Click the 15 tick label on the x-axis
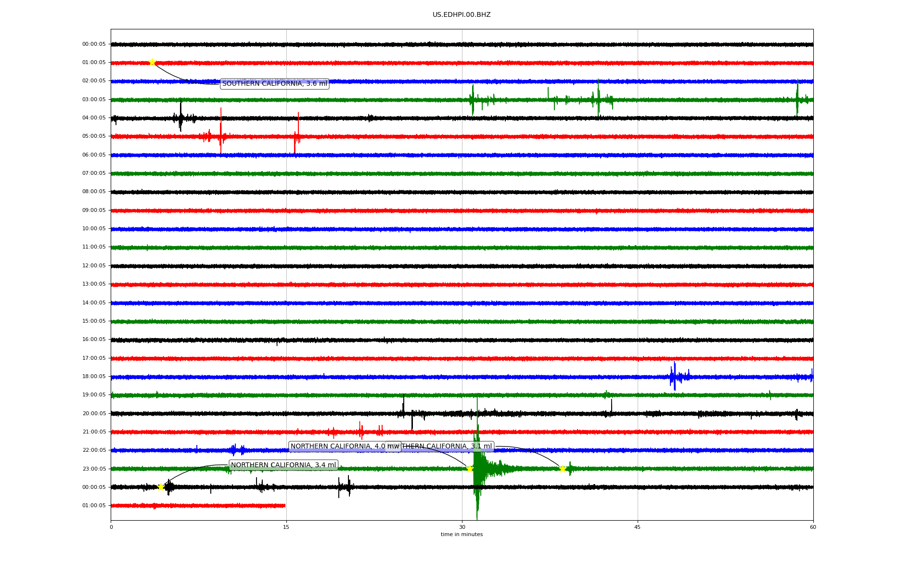 pos(286,527)
